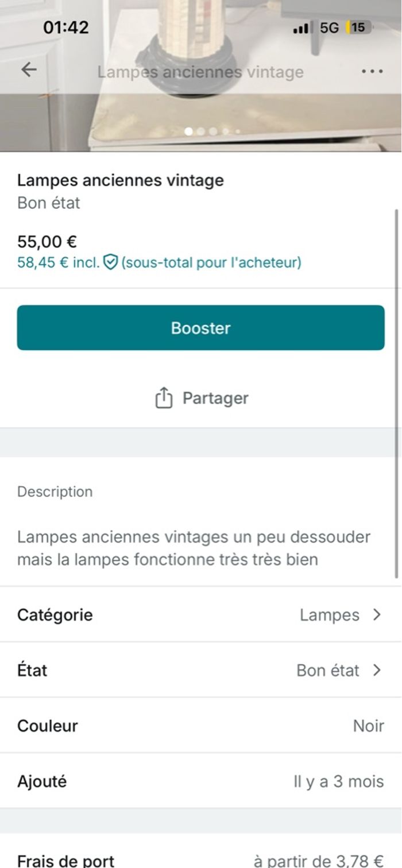This screenshot has height=868, width=402.
Task: Open the Catégorie Lampes row chevron
Action: pos(377,615)
